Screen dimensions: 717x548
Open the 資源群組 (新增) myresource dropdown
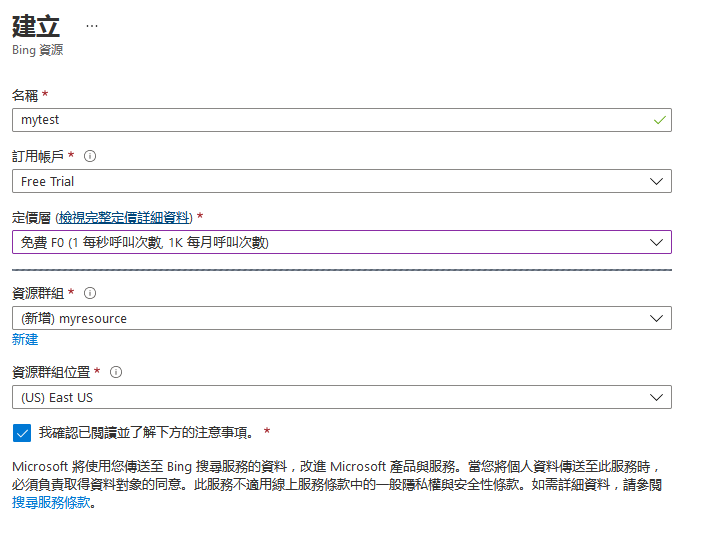coord(342,318)
